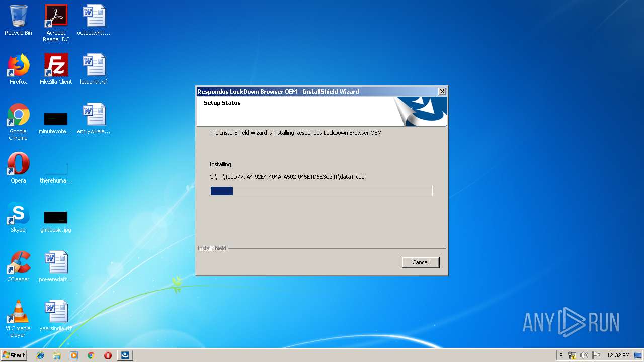Open the media player taskbar icon
The height and width of the screenshot is (362, 644).
tap(74, 355)
